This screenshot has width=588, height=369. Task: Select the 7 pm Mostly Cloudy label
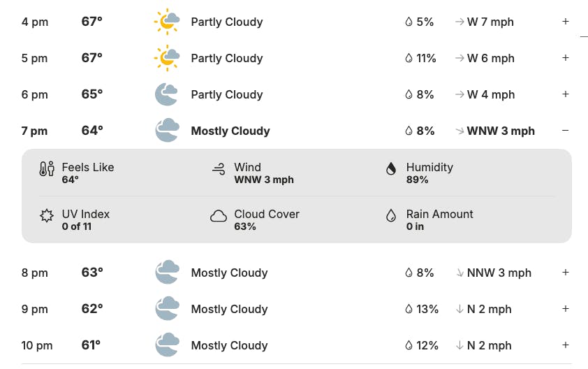pos(230,131)
